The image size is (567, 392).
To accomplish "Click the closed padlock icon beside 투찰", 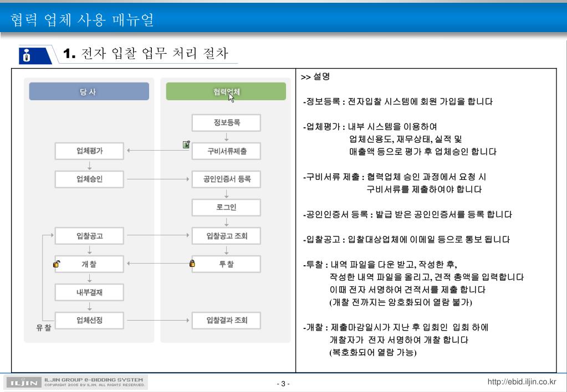I will point(192,264).
